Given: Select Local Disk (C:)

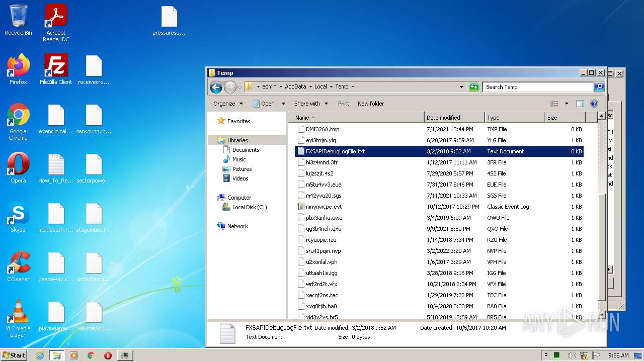Looking at the screenshot, I should click(249, 207).
